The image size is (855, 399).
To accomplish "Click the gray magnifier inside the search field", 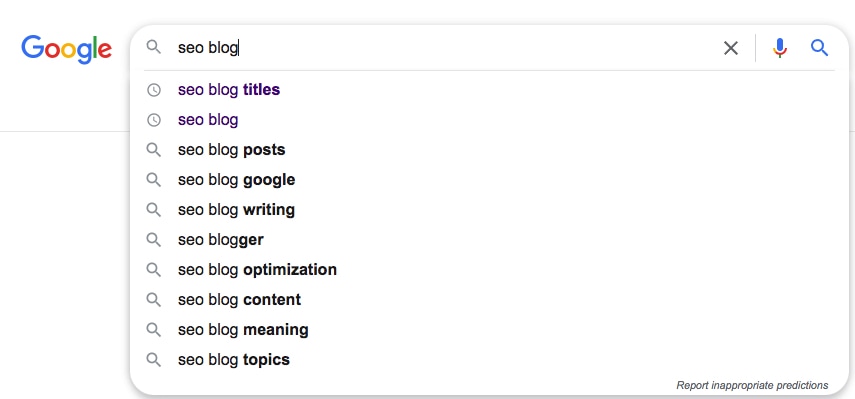I will pyautogui.click(x=154, y=47).
